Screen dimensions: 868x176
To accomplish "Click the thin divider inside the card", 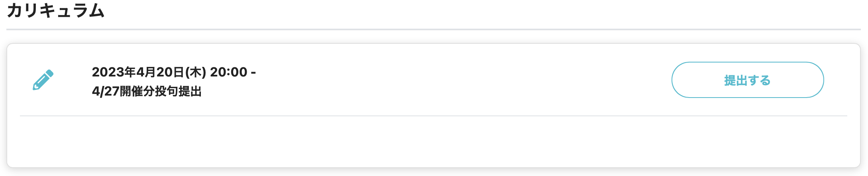I will [x=433, y=116].
